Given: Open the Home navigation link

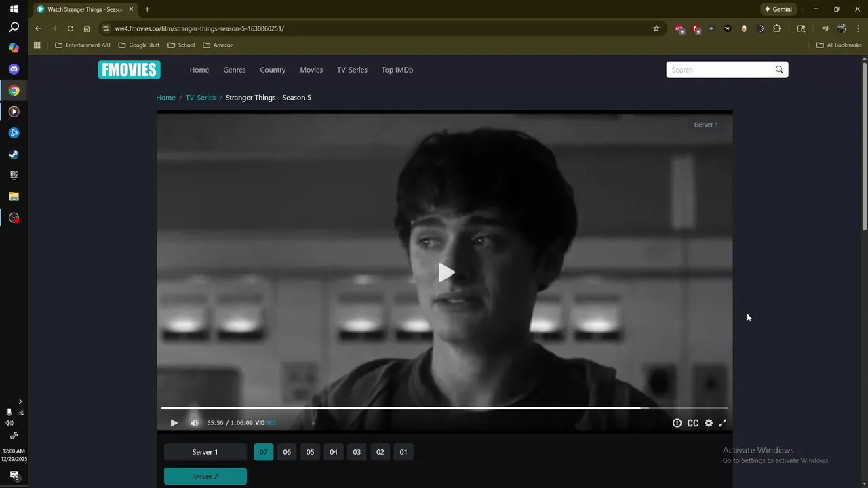Looking at the screenshot, I should click(199, 70).
